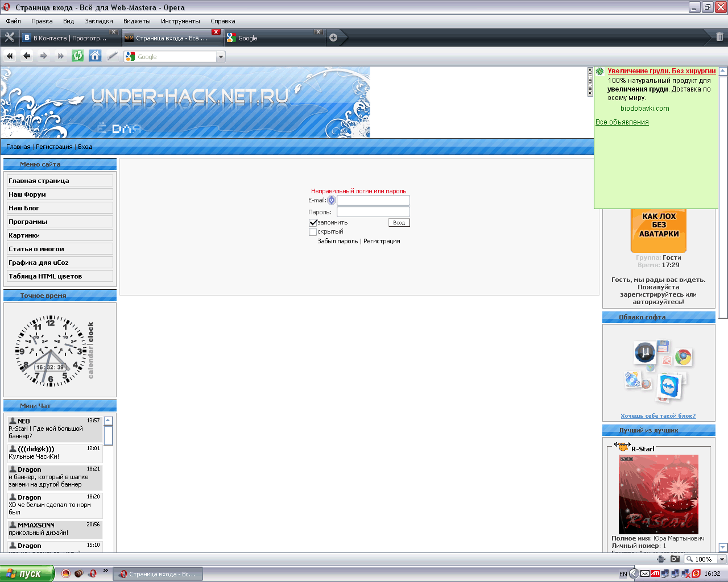Viewport: 728px width, 582px height.
Task: Open the 100% zoom level dropdown
Action: click(x=722, y=559)
